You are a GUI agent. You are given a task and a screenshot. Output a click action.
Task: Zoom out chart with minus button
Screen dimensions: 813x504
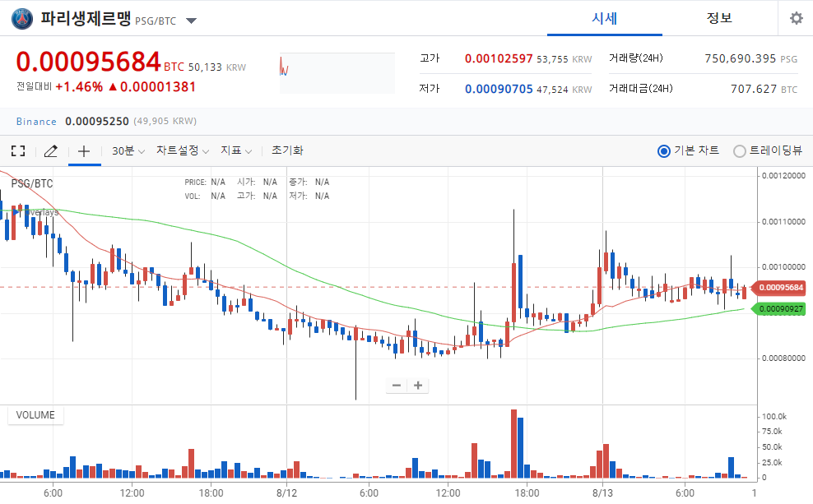(x=397, y=385)
